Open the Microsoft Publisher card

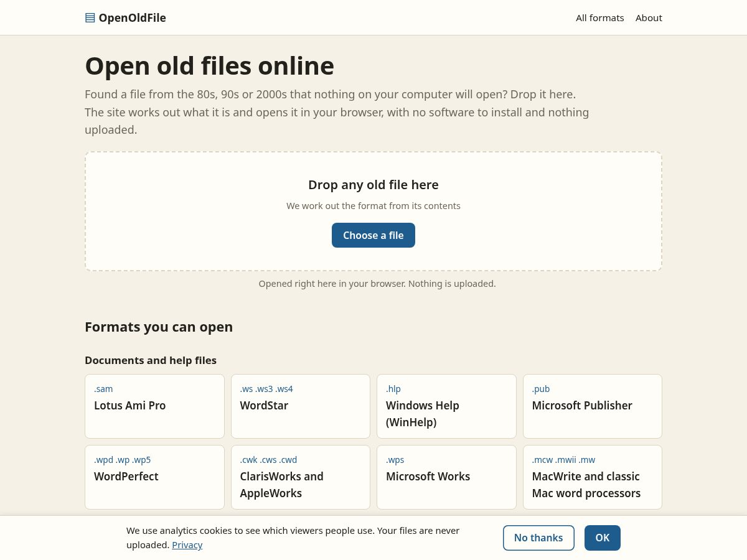coord(593,406)
